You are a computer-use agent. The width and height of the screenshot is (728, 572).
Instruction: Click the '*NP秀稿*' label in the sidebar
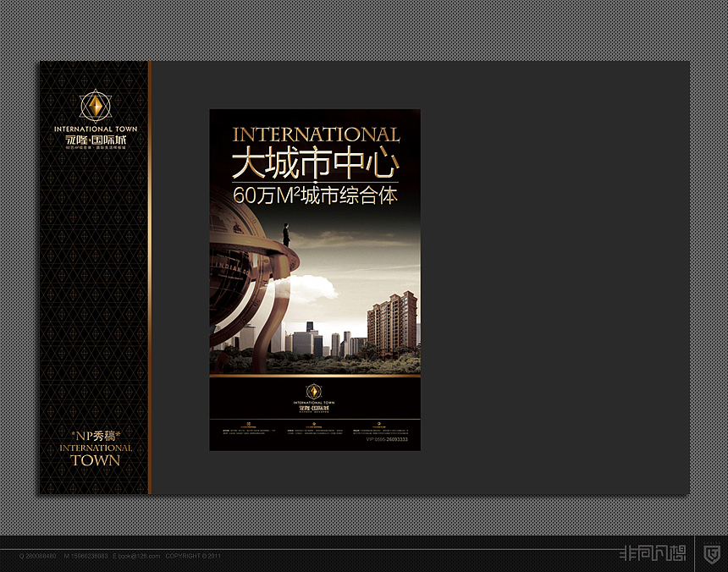pyautogui.click(x=96, y=436)
